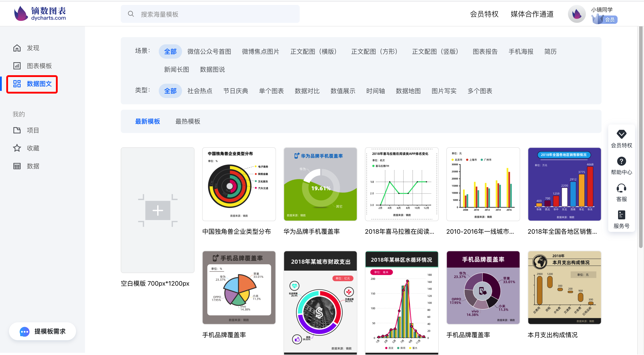The image size is (644, 355).
Task: Click the 提模板需求 button
Action: 42,331
